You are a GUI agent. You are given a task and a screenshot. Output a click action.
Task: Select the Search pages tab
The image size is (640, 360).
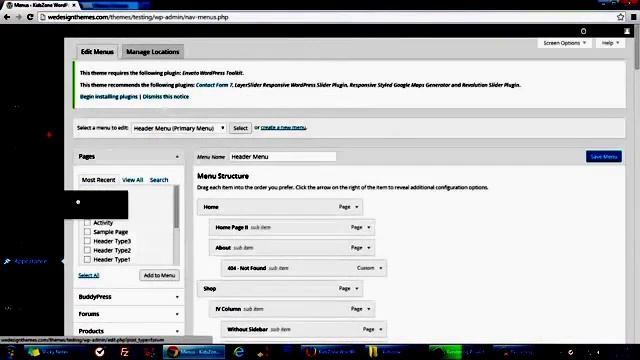click(159, 180)
